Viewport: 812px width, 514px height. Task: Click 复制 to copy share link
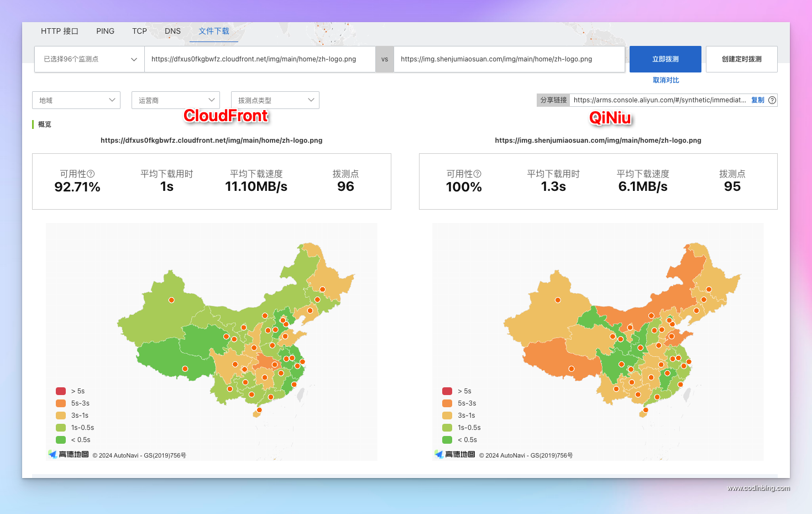(x=757, y=100)
